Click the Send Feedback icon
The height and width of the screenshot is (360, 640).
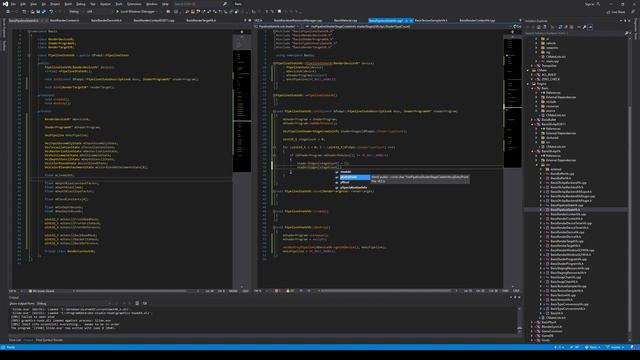pos(633,12)
